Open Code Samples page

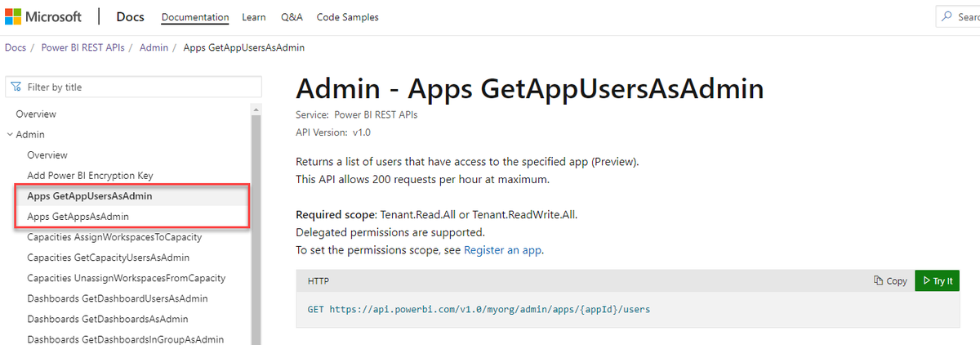click(347, 17)
